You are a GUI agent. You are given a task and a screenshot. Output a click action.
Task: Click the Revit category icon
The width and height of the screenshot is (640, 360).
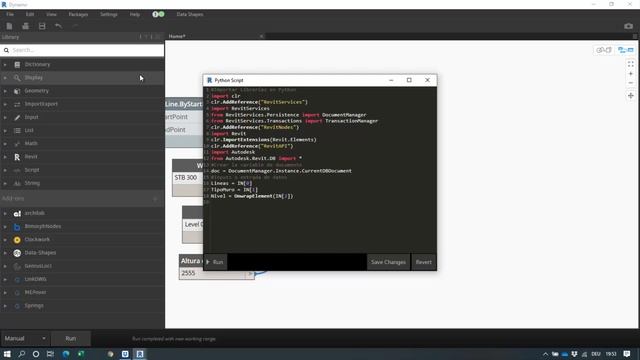point(17,157)
